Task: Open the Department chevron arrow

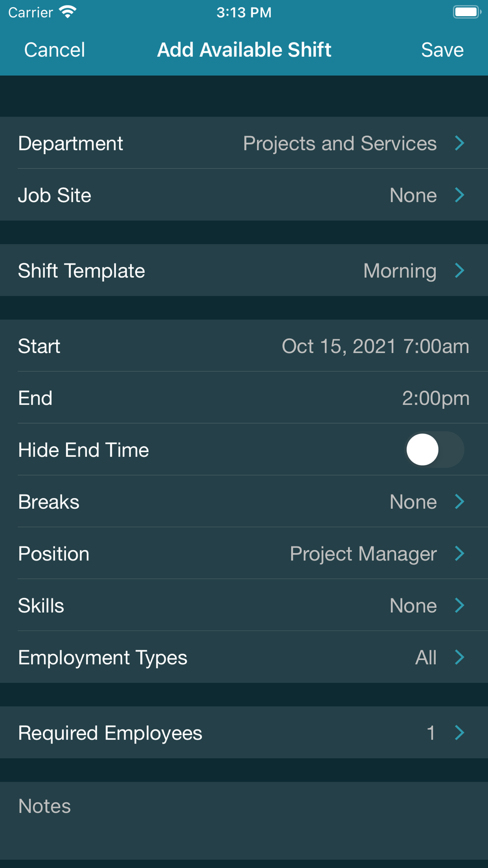Action: pyautogui.click(x=460, y=143)
